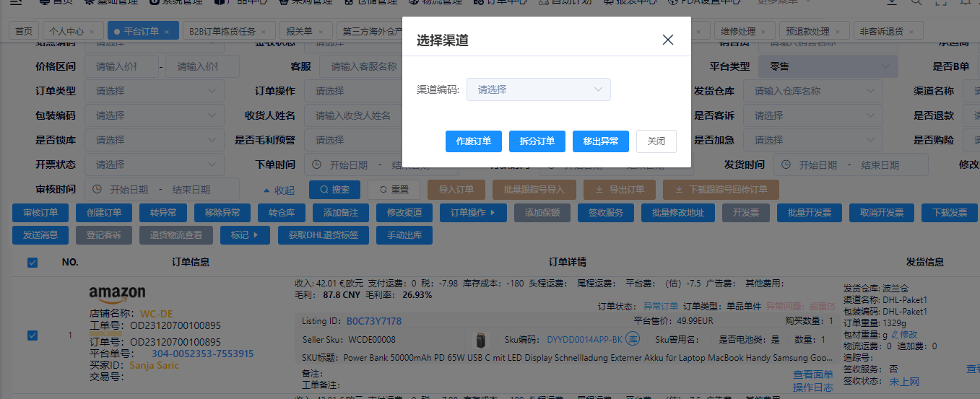
Task: Click the 下载跟踪号回传订单 button
Action: (x=721, y=190)
